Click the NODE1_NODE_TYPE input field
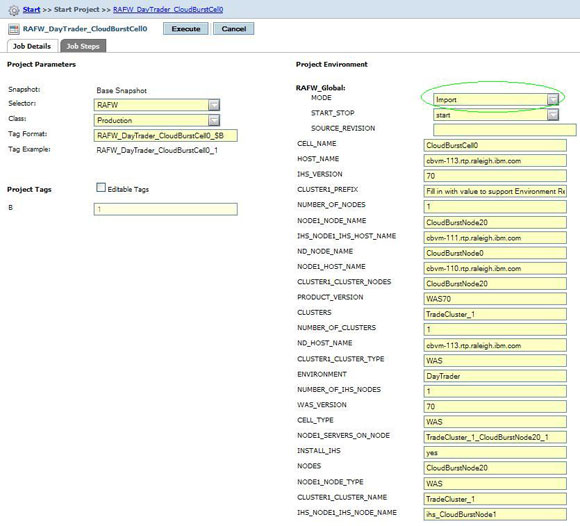The image size is (580, 526). tap(495, 483)
